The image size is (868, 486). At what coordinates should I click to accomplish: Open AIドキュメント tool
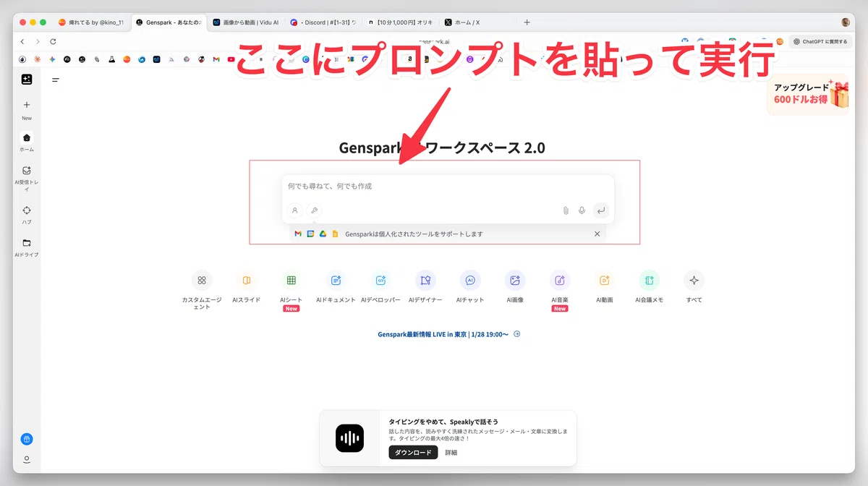[x=336, y=280]
